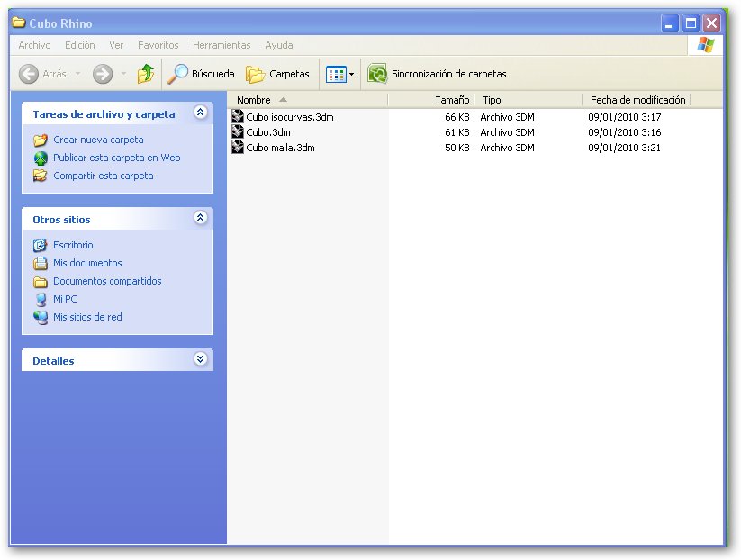Click the forward navigation arrow icon
The image size is (741, 560).
(x=103, y=74)
